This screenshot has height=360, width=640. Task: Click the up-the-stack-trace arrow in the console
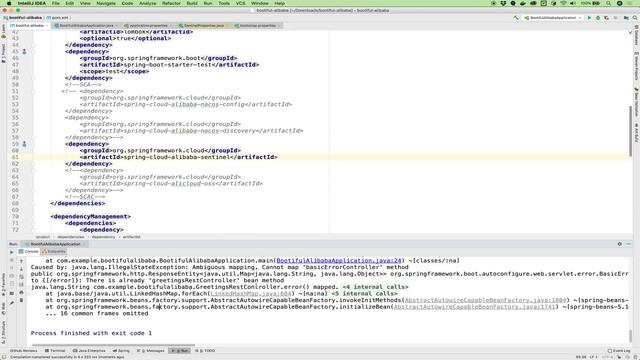pos(22,261)
